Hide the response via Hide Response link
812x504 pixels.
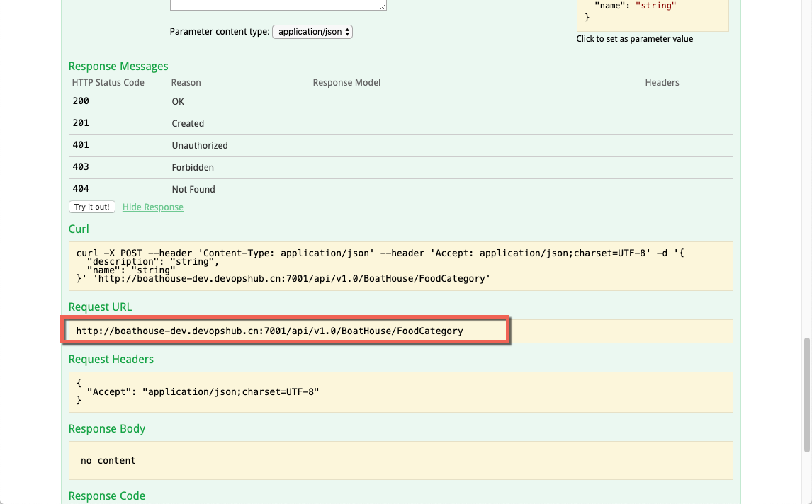coord(153,207)
